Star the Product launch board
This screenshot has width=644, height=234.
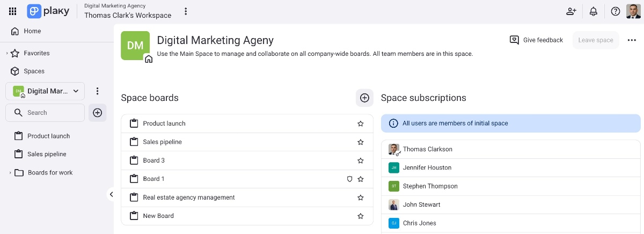pyautogui.click(x=361, y=123)
